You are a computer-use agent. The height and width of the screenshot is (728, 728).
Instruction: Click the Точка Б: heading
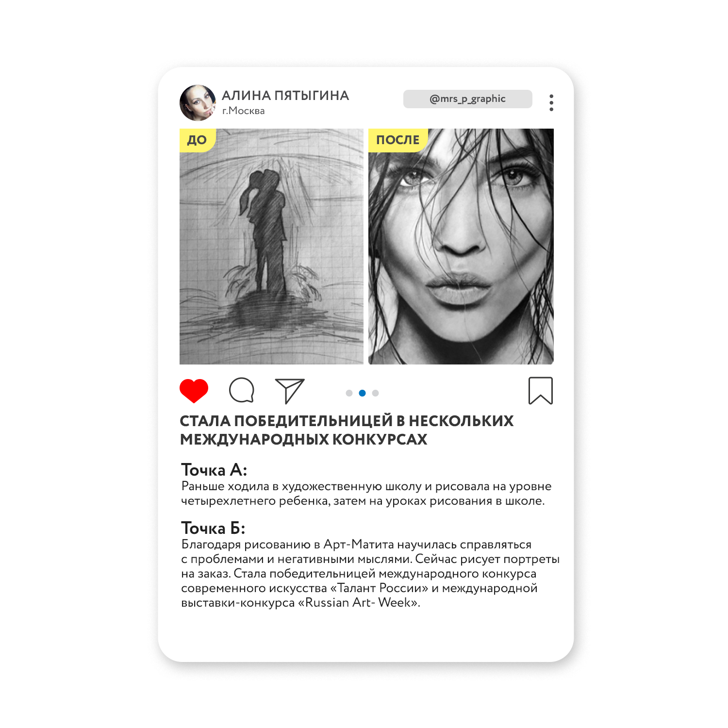pos(213,528)
